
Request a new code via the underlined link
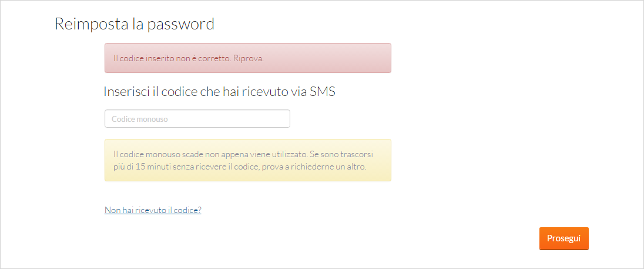click(153, 210)
